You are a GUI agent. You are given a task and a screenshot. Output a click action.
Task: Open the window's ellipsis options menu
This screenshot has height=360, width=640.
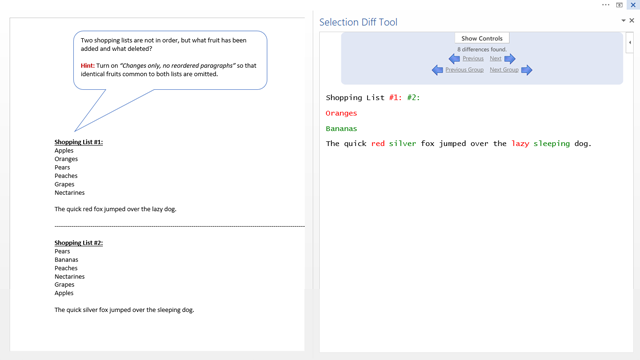(x=605, y=5)
